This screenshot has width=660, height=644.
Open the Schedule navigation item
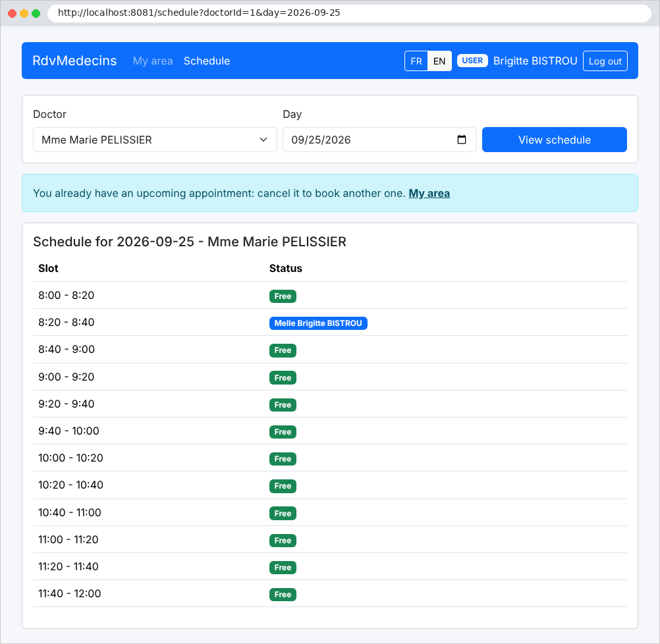[207, 61]
